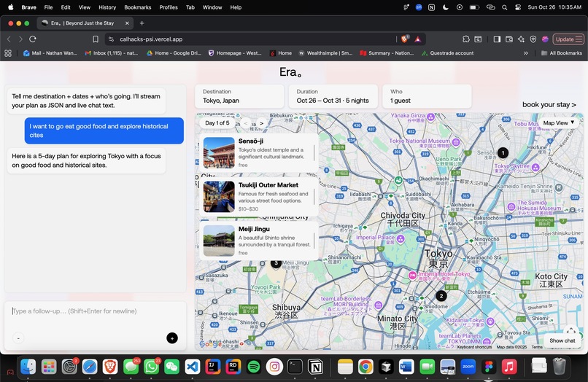588x382 pixels.
Task: Open Brave Rewards triangle icon
Action: click(x=417, y=39)
